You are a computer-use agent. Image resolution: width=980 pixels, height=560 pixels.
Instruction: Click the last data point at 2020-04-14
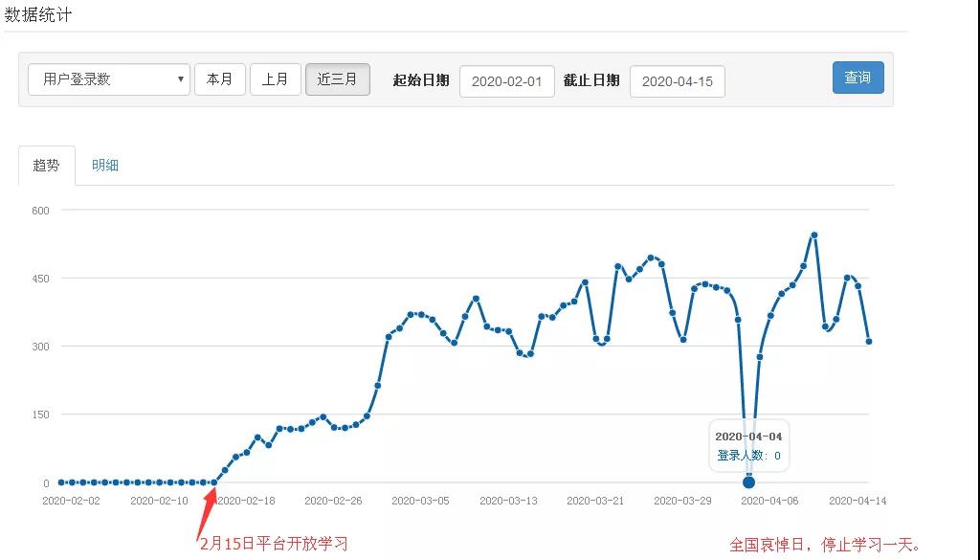coord(869,341)
